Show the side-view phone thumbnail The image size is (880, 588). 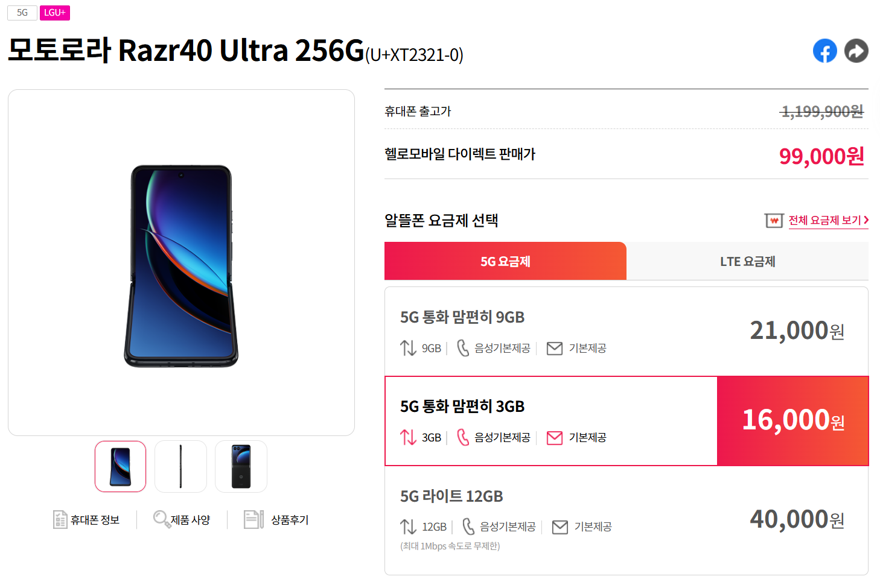(x=180, y=466)
